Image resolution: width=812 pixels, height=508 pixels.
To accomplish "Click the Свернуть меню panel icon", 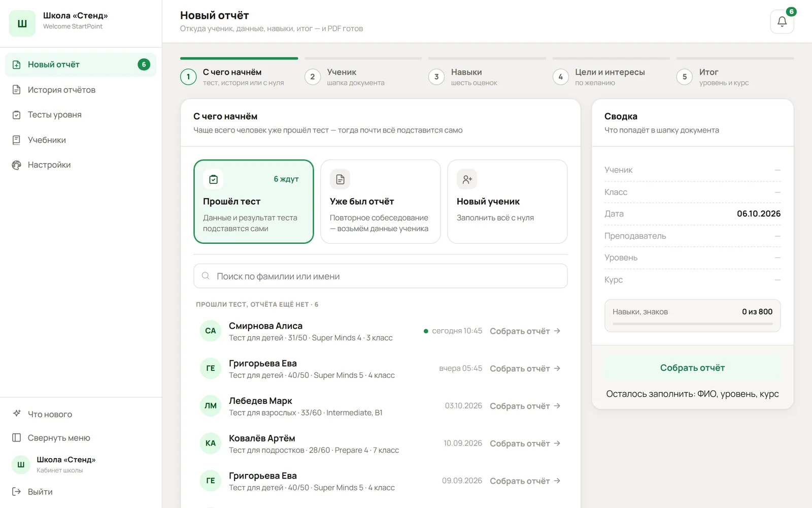I will point(17,438).
